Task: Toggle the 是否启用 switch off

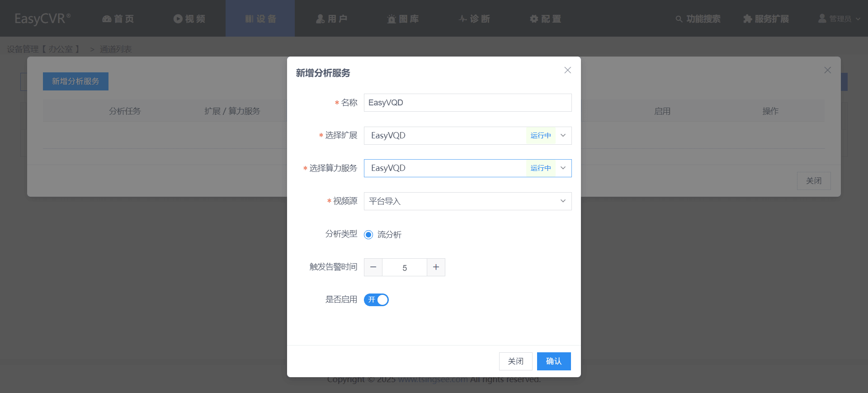Action: pos(376,300)
